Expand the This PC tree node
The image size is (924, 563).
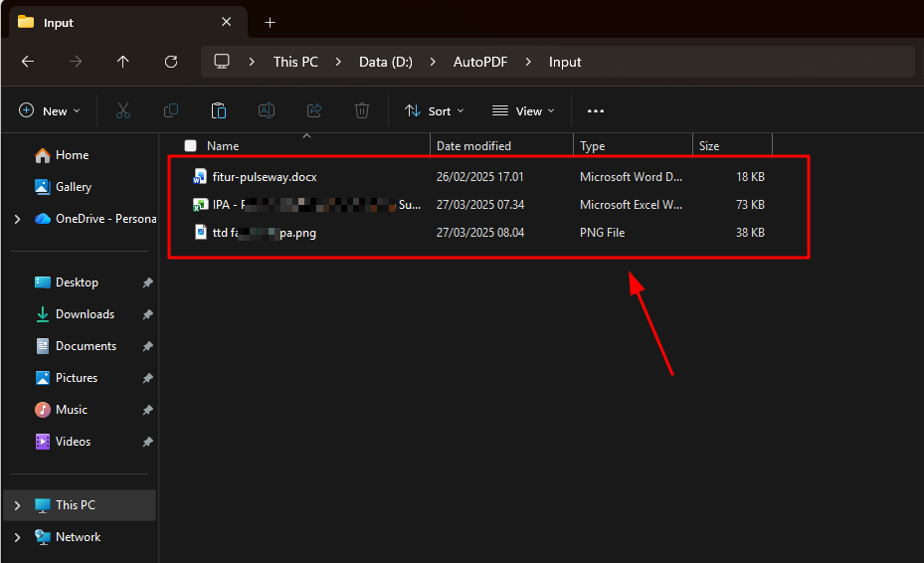tap(17, 505)
